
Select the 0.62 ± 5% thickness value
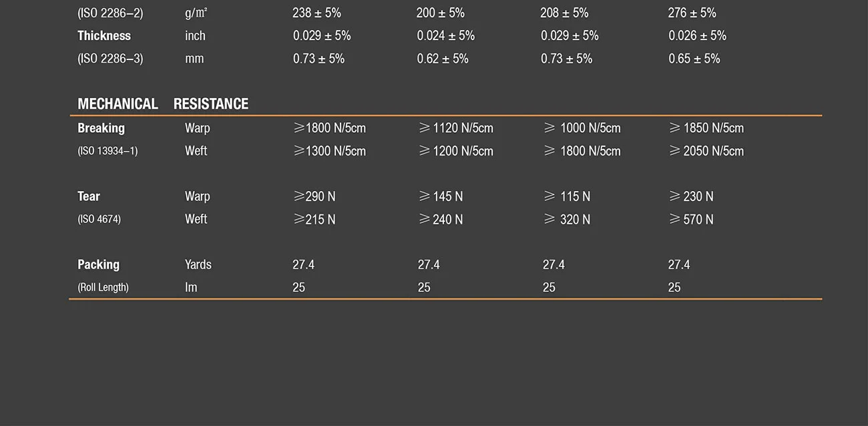[x=443, y=59]
